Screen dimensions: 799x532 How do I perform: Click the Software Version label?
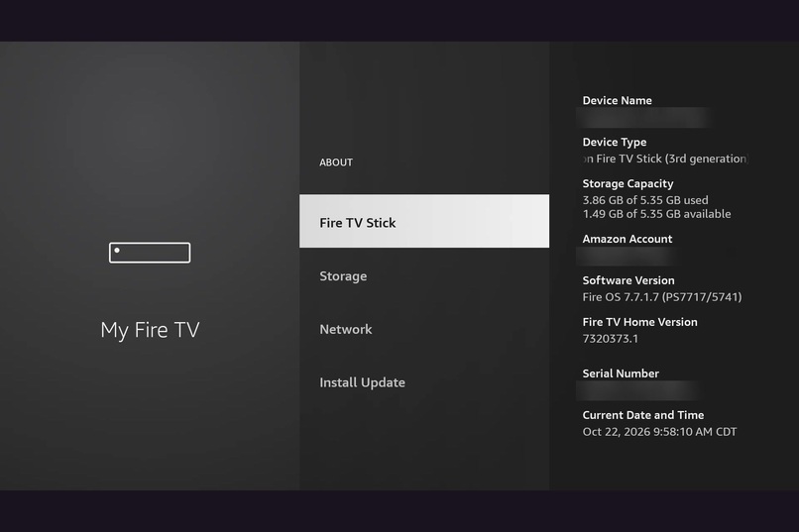coord(628,280)
